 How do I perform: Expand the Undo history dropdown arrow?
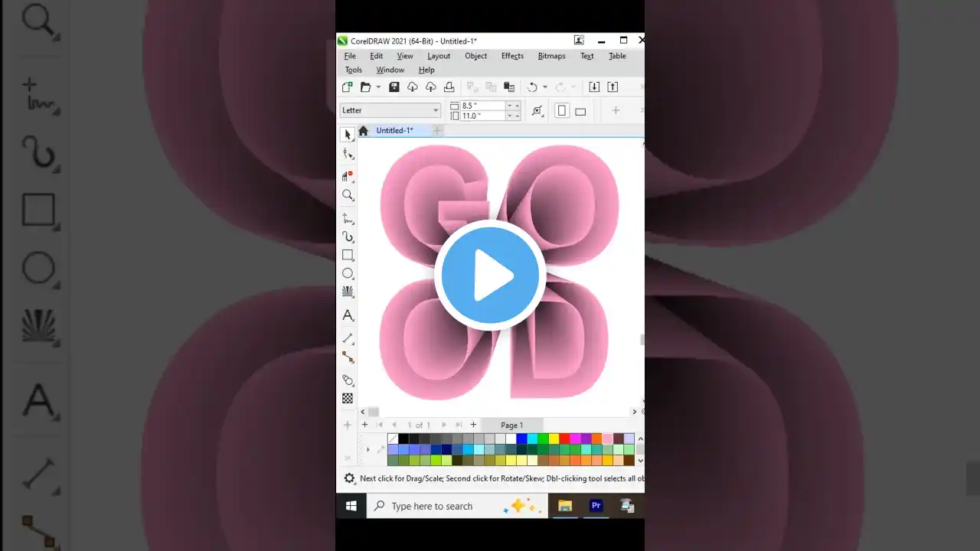click(545, 87)
